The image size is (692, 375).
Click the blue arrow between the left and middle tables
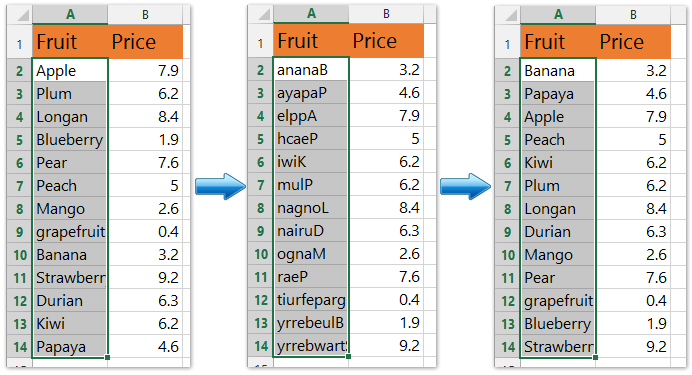[220, 186]
